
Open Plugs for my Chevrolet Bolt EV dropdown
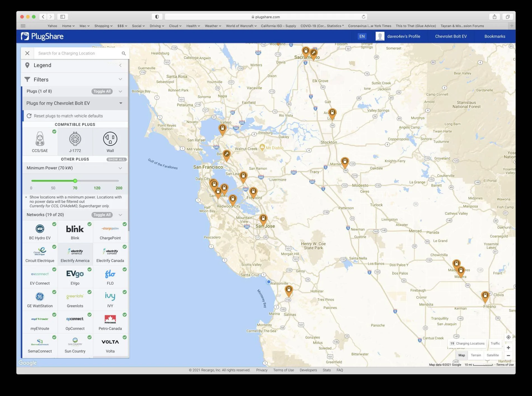coord(75,103)
